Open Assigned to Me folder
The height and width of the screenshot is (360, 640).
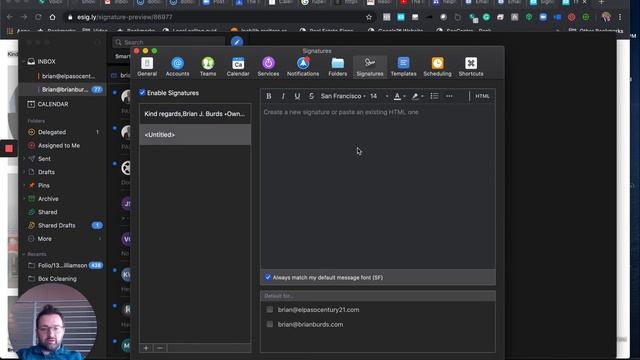[x=59, y=145]
